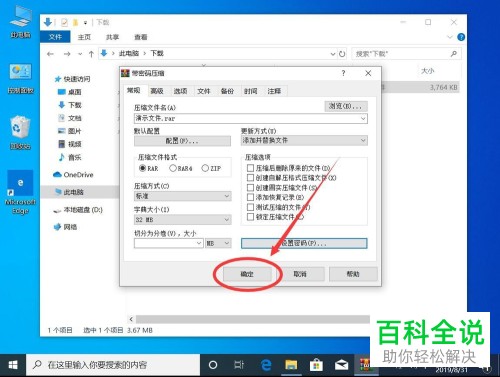Click Explorer back arrow
The image size is (500, 377).
pyautogui.click(x=50, y=54)
